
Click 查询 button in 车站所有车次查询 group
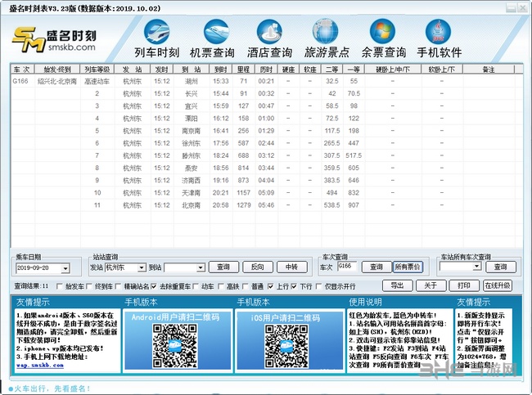pos(501,267)
